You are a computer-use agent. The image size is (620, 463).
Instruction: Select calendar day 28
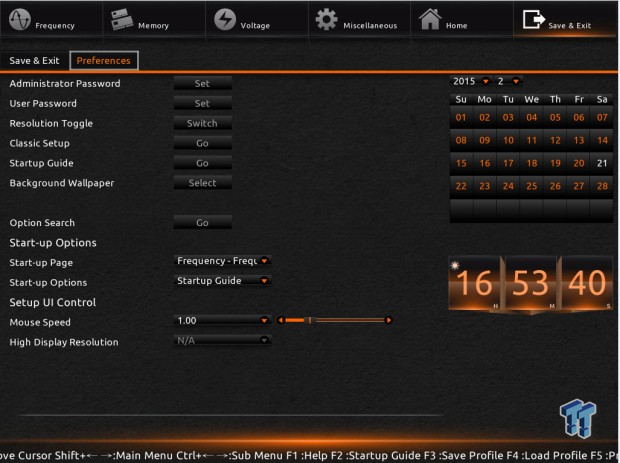[x=602, y=186]
